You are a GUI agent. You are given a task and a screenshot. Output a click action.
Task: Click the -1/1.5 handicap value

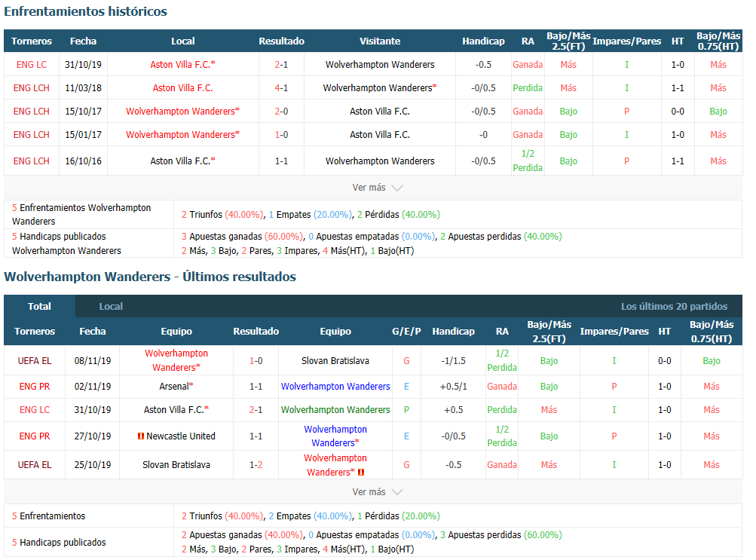453,361
